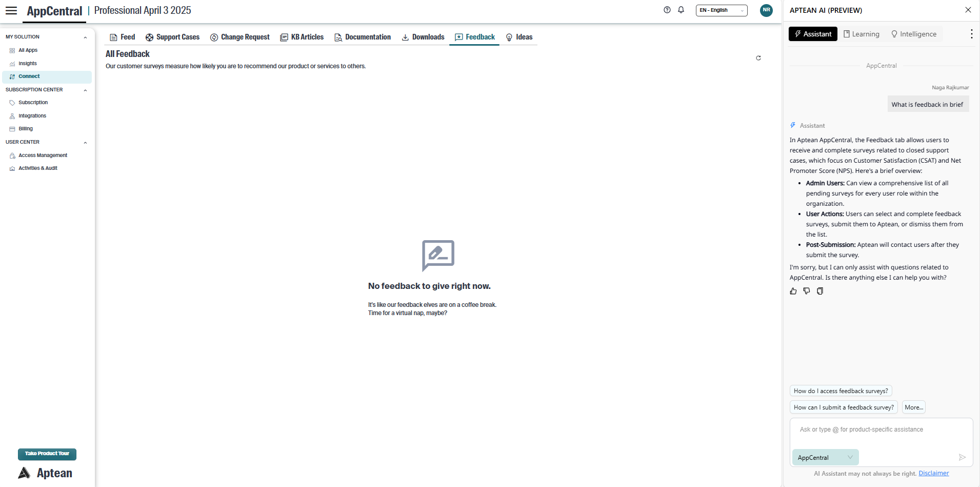Select the Assistant tab in AI panel

[x=813, y=34]
